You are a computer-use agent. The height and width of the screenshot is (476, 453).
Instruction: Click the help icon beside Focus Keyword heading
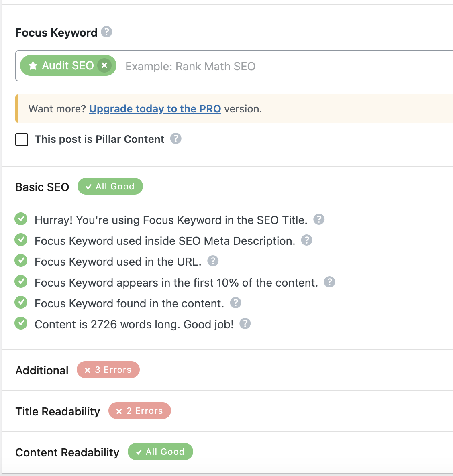coord(106,32)
